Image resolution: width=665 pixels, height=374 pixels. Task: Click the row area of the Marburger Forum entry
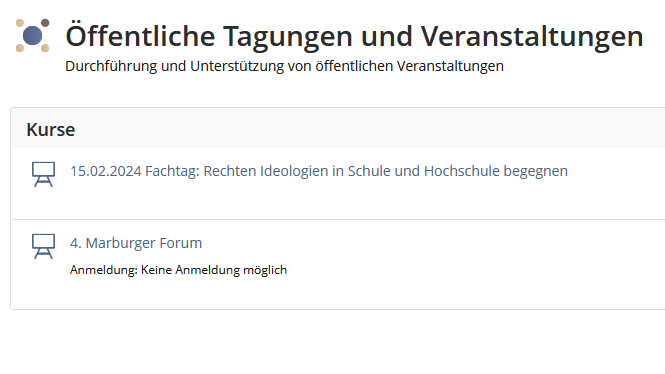point(338,265)
